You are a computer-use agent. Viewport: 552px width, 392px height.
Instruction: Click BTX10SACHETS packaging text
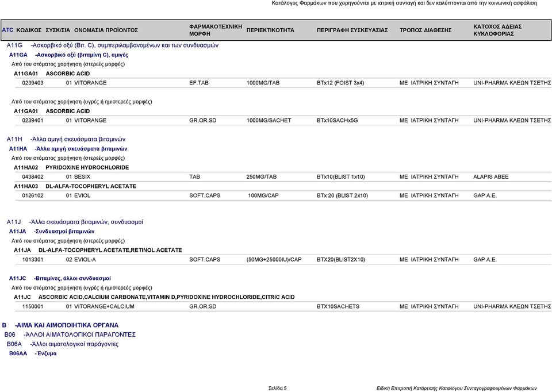click(338, 306)
